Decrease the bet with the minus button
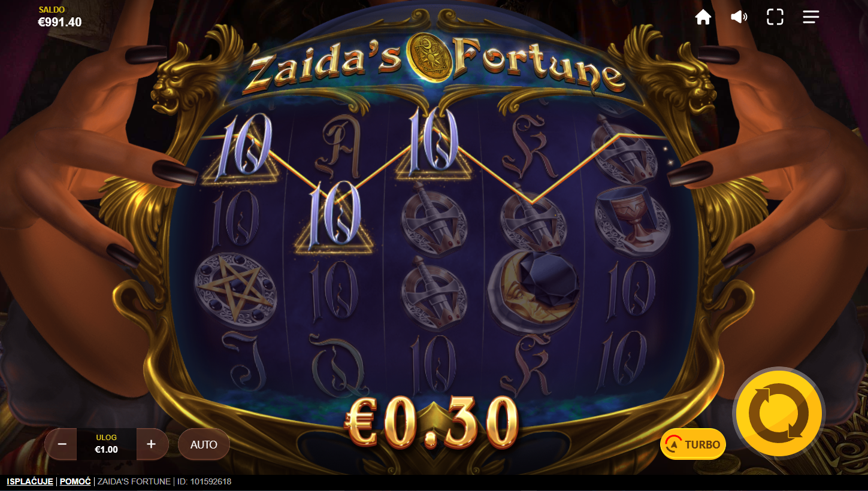Image resolution: width=868 pixels, height=491 pixels. coord(62,444)
